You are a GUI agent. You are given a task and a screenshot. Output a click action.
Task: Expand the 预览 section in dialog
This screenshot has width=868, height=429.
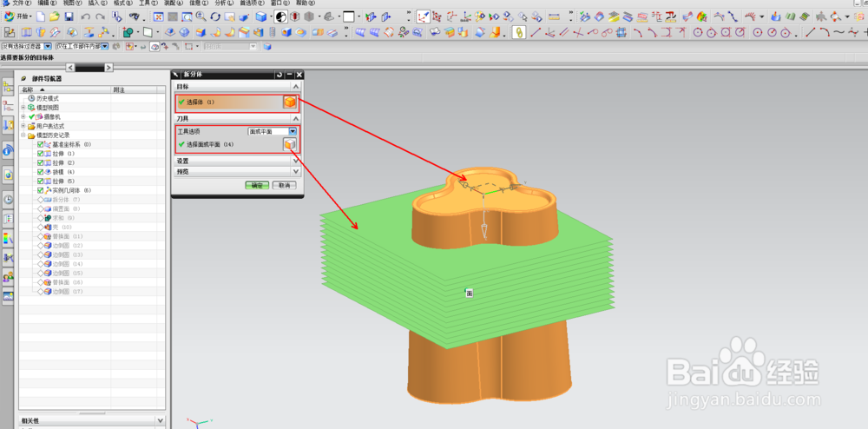pos(296,172)
